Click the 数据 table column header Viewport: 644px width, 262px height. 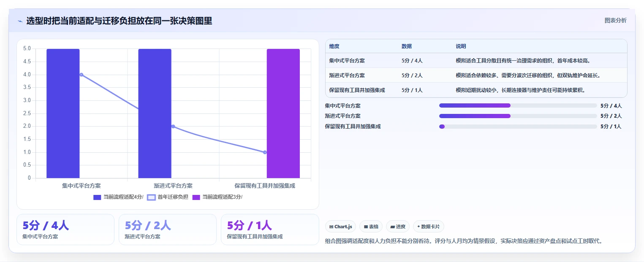407,46
